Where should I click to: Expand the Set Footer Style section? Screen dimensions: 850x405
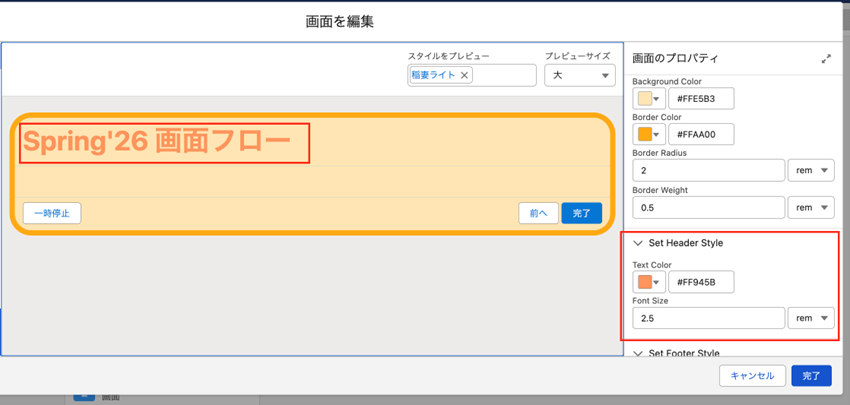click(x=638, y=353)
